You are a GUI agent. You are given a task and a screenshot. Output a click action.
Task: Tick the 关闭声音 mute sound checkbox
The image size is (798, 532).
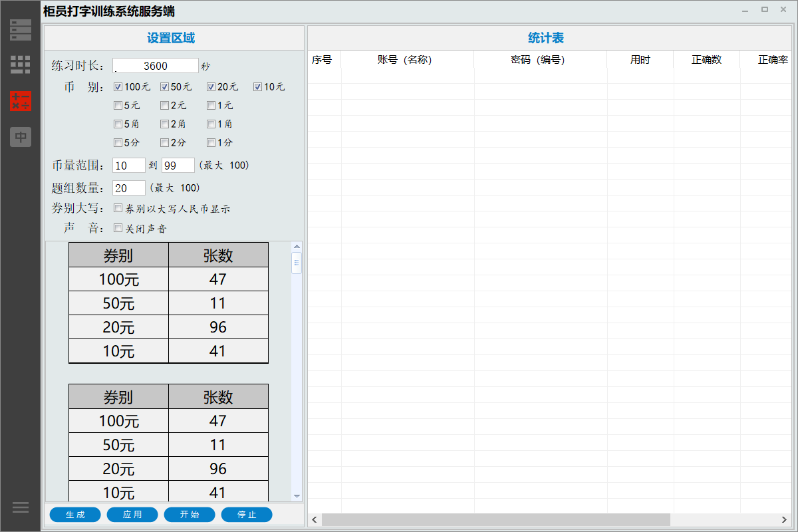tap(118, 228)
